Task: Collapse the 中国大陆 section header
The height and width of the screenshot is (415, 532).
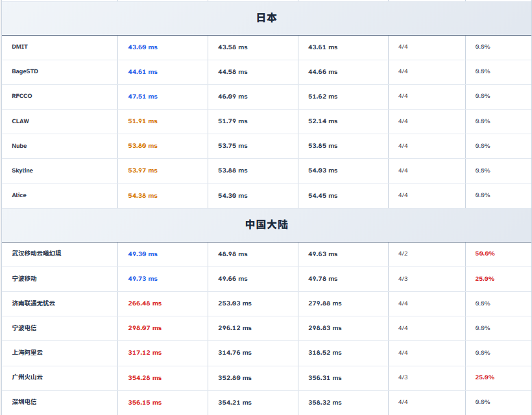Action: point(266,225)
